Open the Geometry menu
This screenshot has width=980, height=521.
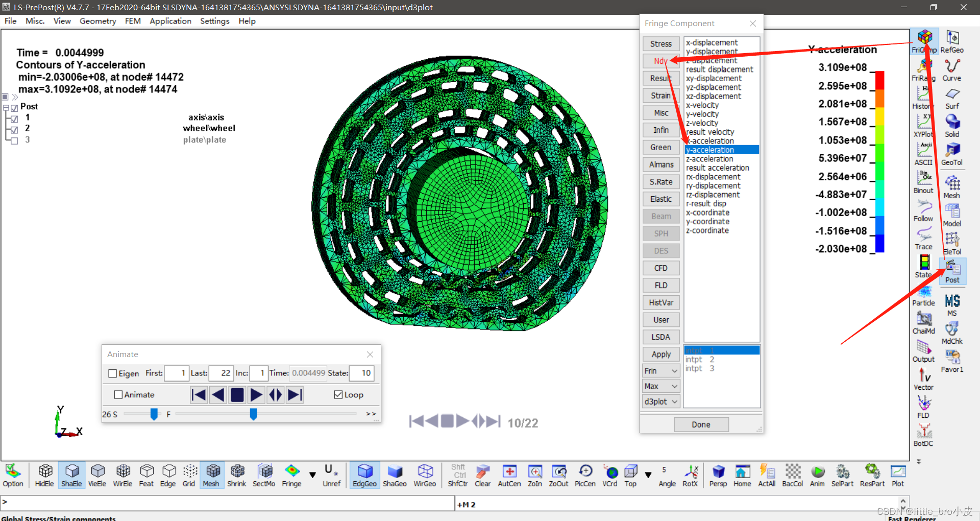click(97, 21)
